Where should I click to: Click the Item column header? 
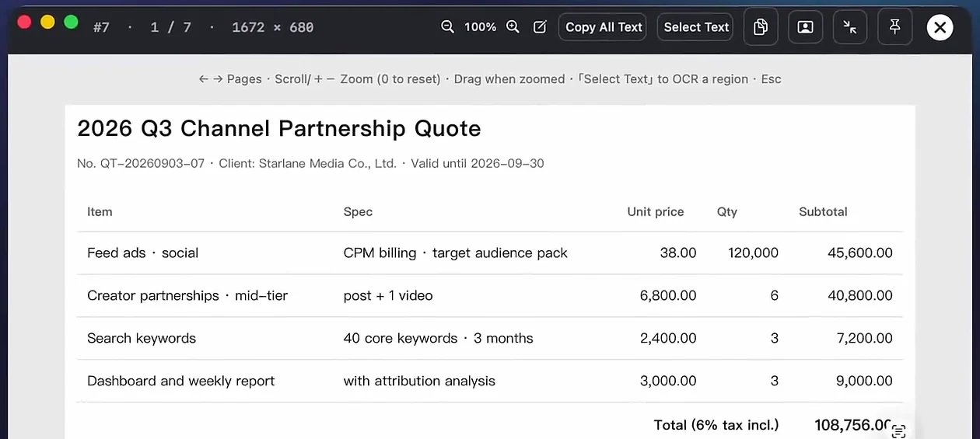pyautogui.click(x=100, y=211)
